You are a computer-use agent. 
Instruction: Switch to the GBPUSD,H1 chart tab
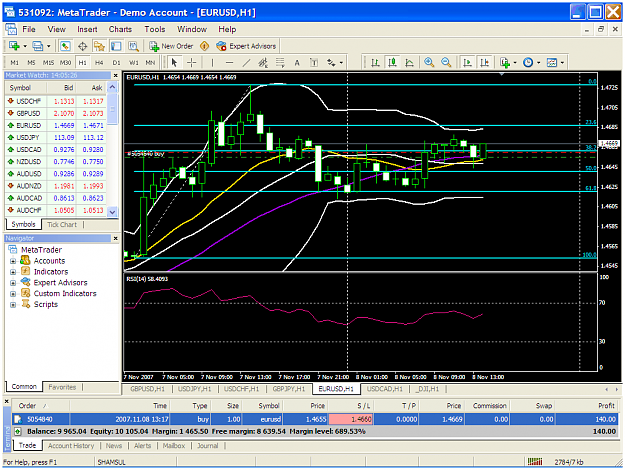pyautogui.click(x=147, y=389)
